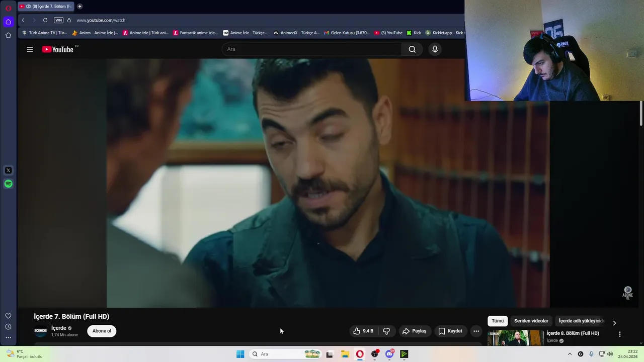Image resolution: width=644 pixels, height=362 pixels.
Task: Open Opera sidebar heart pinboards icon
Action: pyautogui.click(x=8, y=316)
